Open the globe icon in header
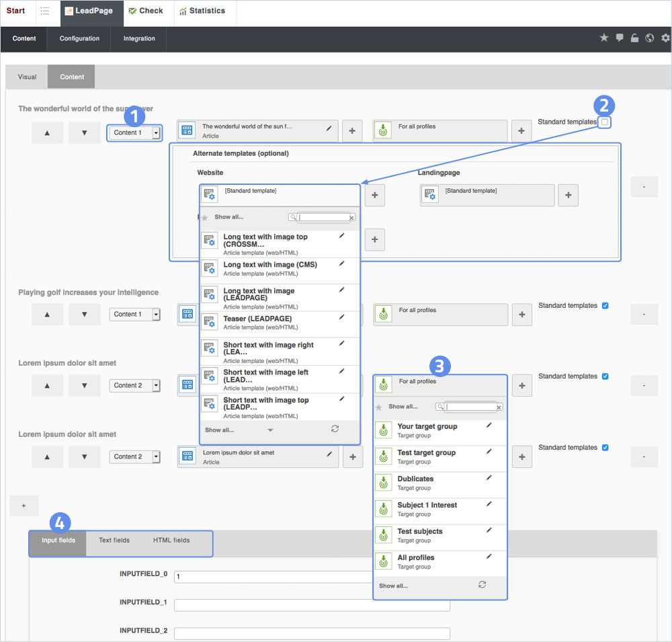This screenshot has width=672, height=642. coord(650,38)
